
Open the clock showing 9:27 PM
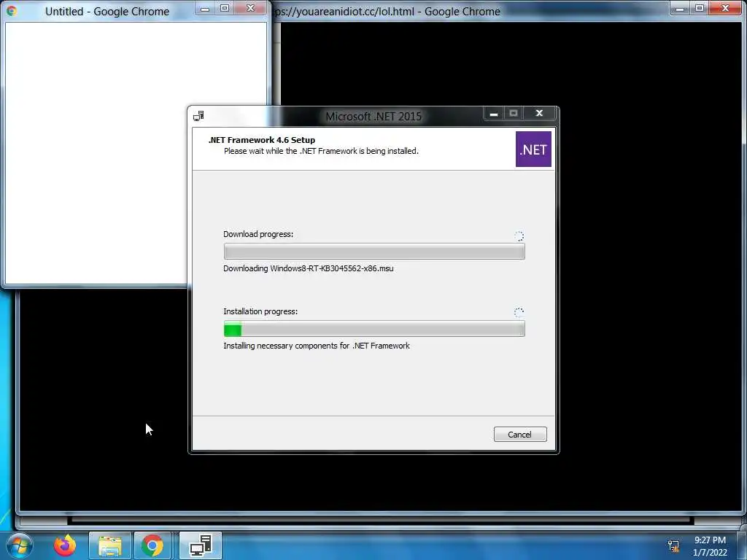click(710, 546)
